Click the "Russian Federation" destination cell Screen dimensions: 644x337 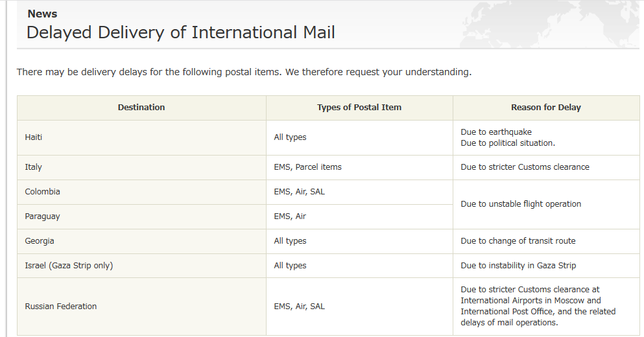click(61, 307)
